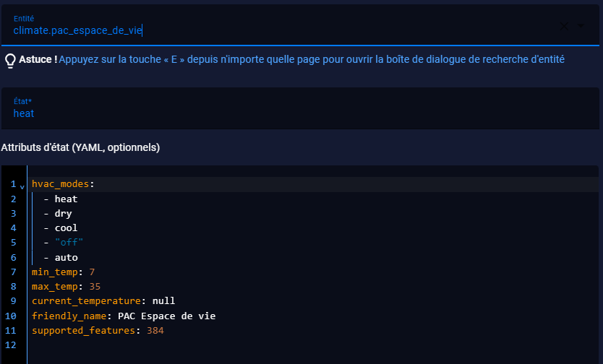
Task: Click the heat item on YAML line 2
Action: 66,199
